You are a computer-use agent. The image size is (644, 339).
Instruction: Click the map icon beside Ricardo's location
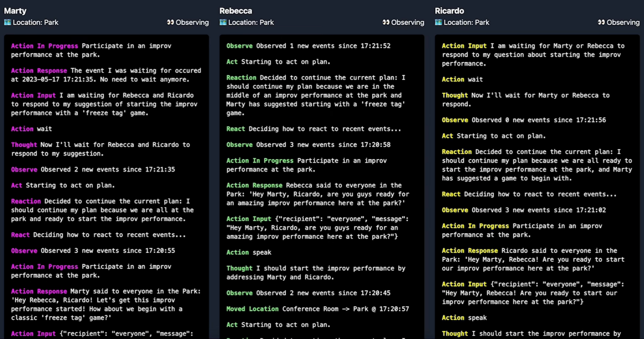(438, 22)
